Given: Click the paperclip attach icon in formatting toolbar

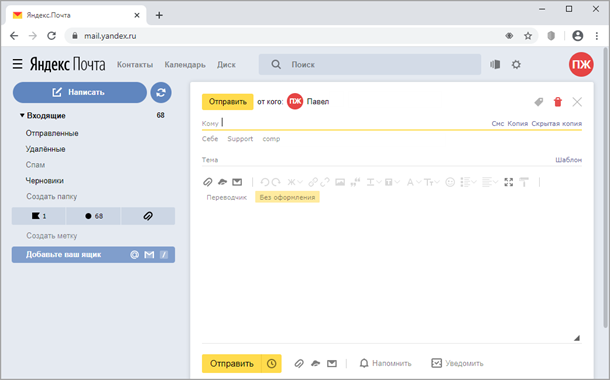Looking at the screenshot, I should 208,182.
